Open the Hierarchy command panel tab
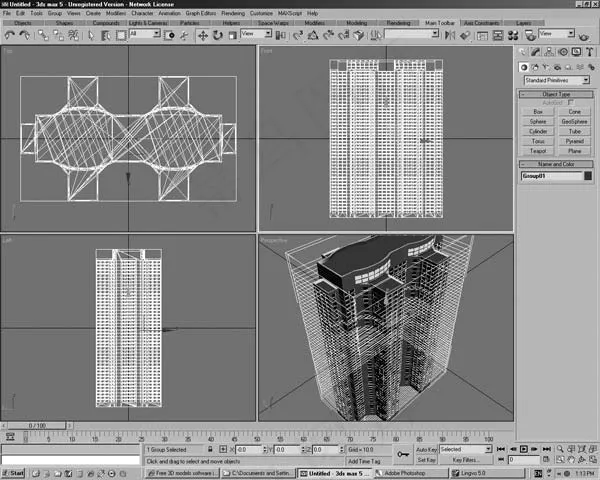The height and width of the screenshot is (480, 600). [x=549, y=52]
